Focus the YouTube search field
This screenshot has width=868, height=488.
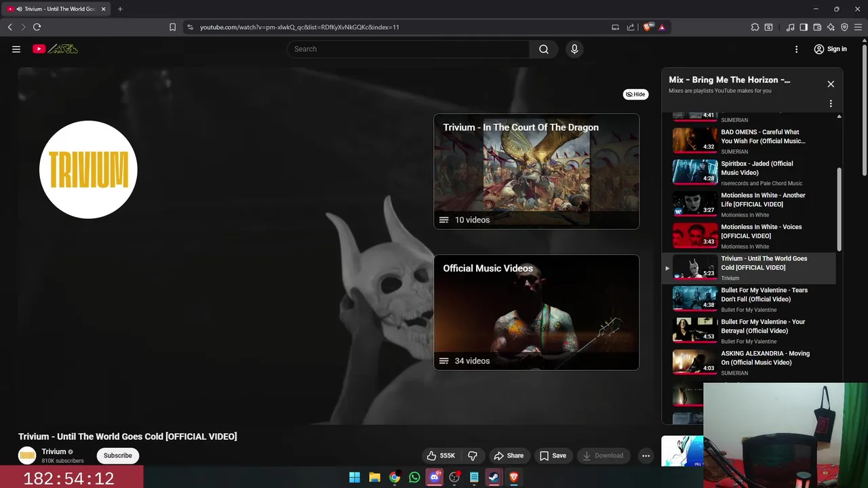409,49
